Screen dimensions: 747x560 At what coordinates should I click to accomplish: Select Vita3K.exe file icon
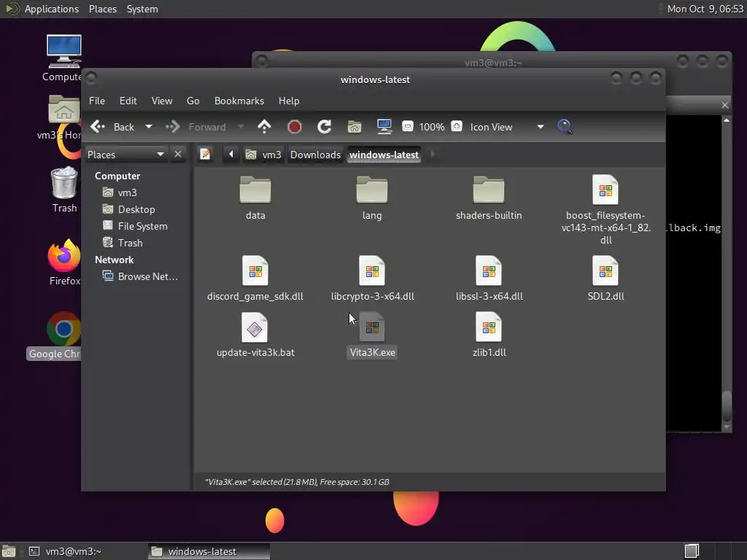372,327
